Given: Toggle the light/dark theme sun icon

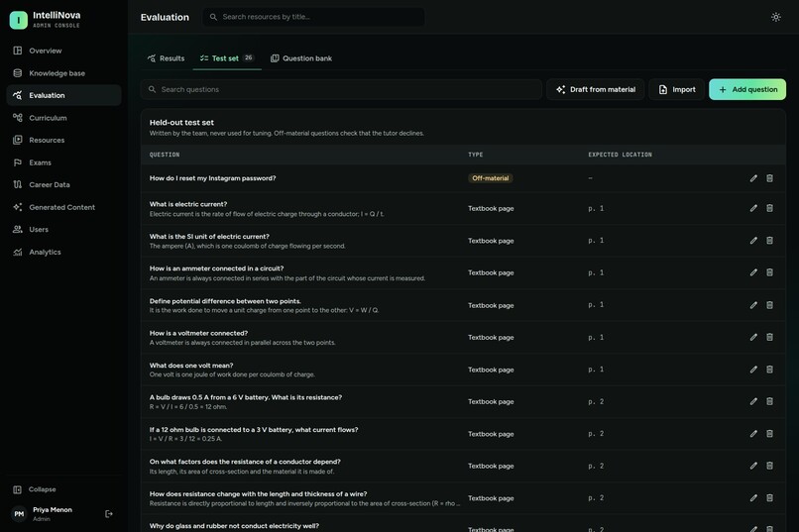Looking at the screenshot, I should point(775,17).
